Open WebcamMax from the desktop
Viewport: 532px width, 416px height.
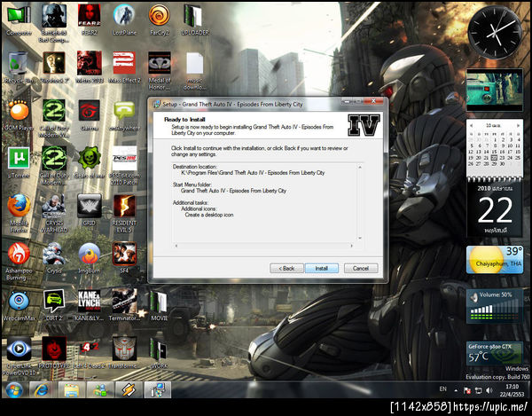[x=19, y=305]
